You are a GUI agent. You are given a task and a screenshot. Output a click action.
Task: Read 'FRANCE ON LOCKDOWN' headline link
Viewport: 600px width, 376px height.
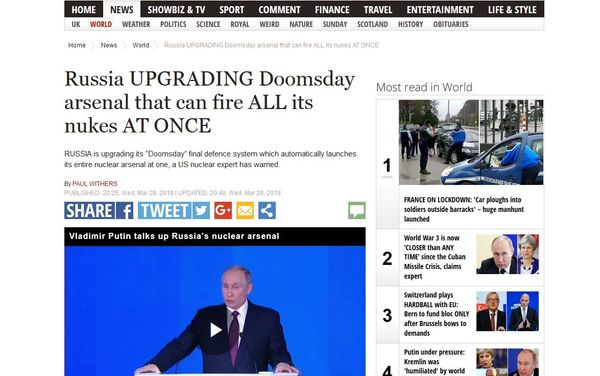pos(464,209)
